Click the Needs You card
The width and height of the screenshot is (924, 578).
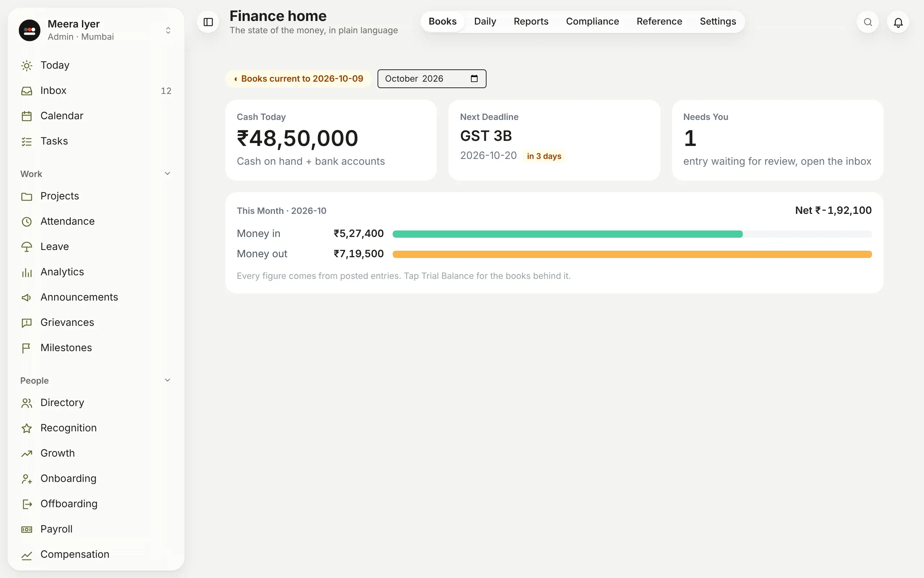pos(777,140)
